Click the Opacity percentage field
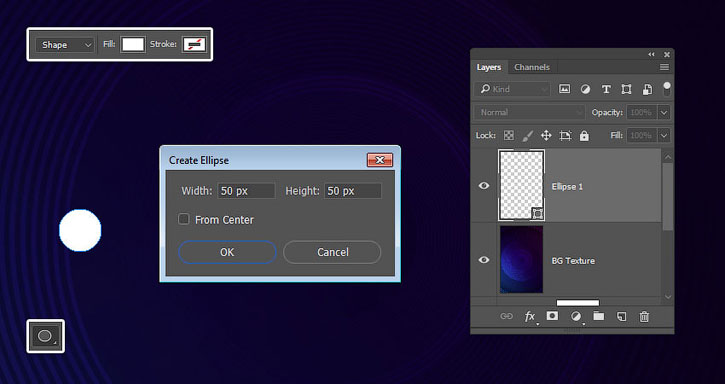Screen dimensions: 725x384 (642, 112)
